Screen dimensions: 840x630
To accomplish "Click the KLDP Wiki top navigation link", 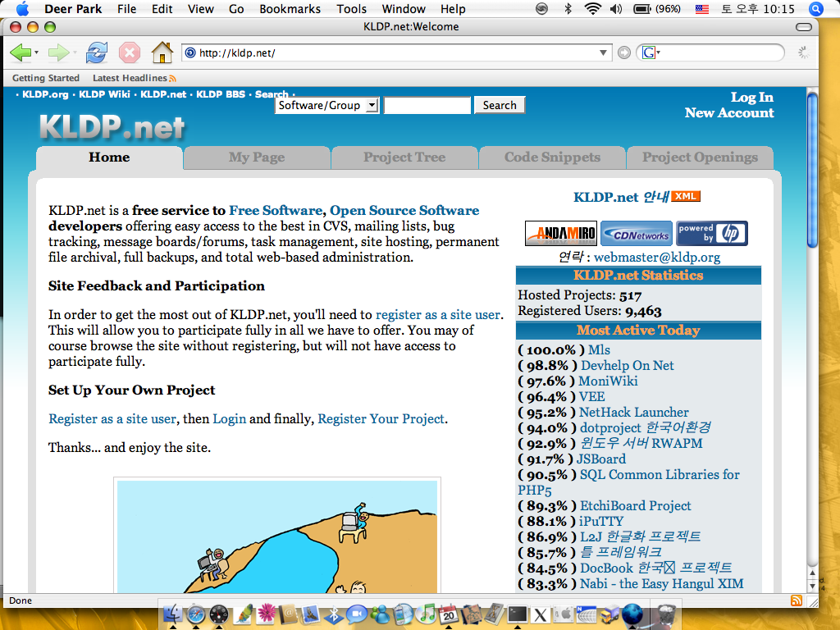I will coord(104,94).
